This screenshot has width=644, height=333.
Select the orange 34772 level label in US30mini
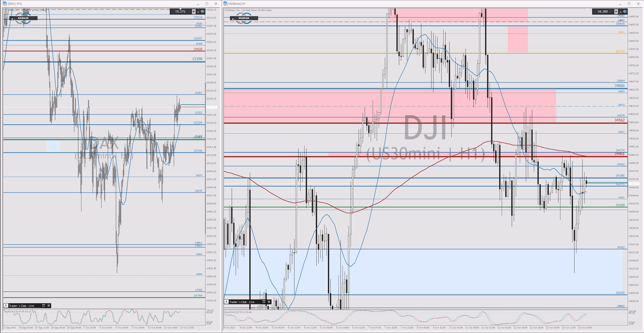point(620,51)
